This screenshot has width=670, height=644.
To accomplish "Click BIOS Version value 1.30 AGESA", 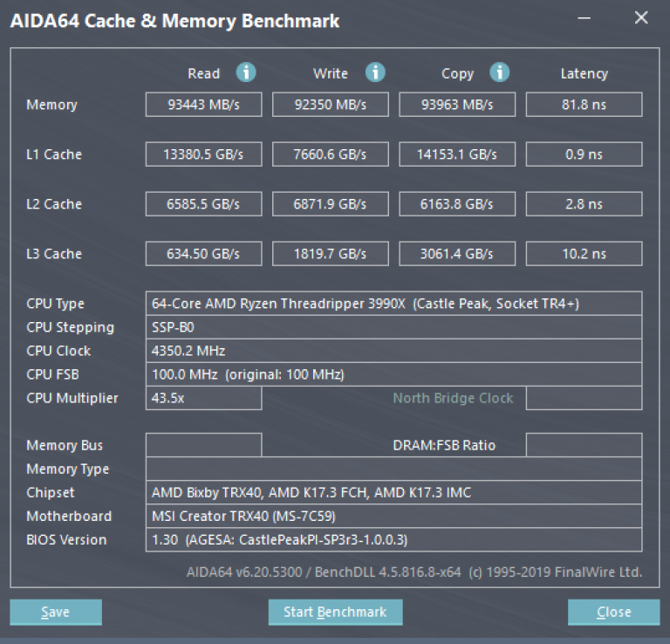I will pos(394,540).
